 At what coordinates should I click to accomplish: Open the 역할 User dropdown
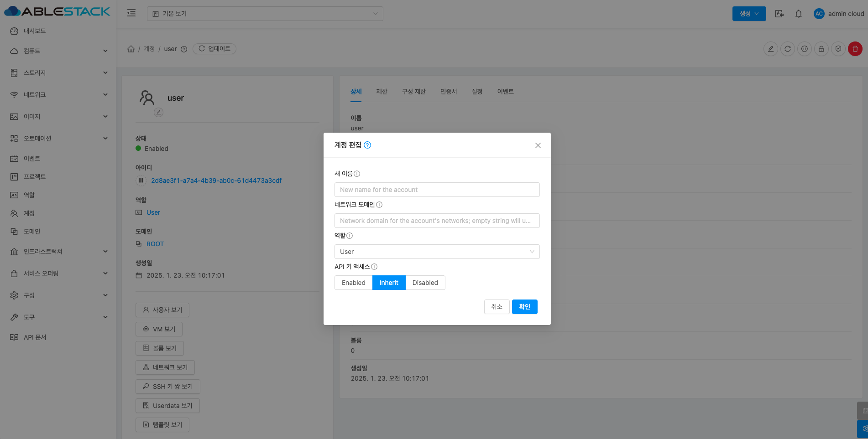pos(437,252)
